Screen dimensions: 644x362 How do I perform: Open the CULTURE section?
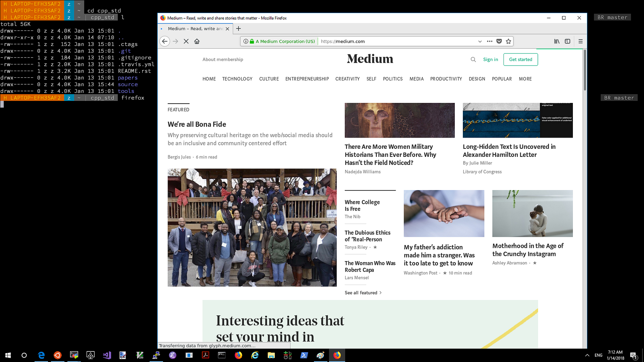[269, 79]
